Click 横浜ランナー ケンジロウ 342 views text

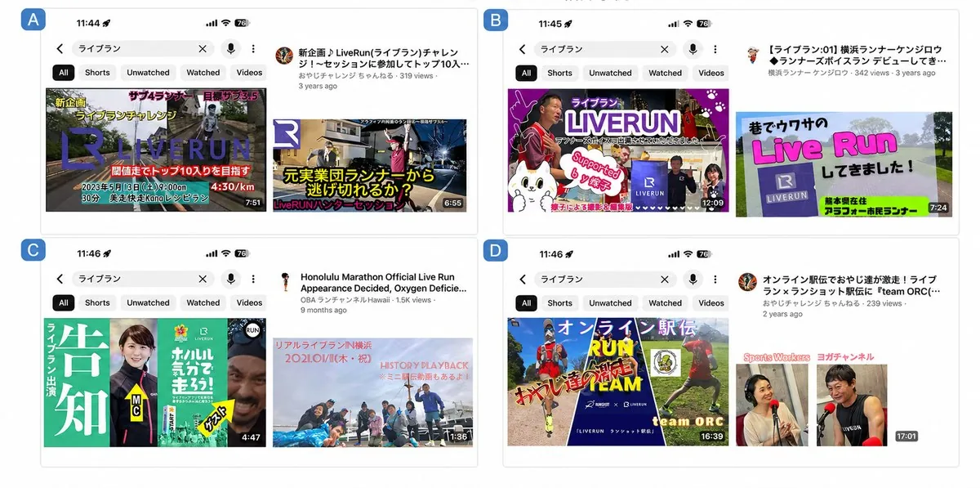click(852, 73)
